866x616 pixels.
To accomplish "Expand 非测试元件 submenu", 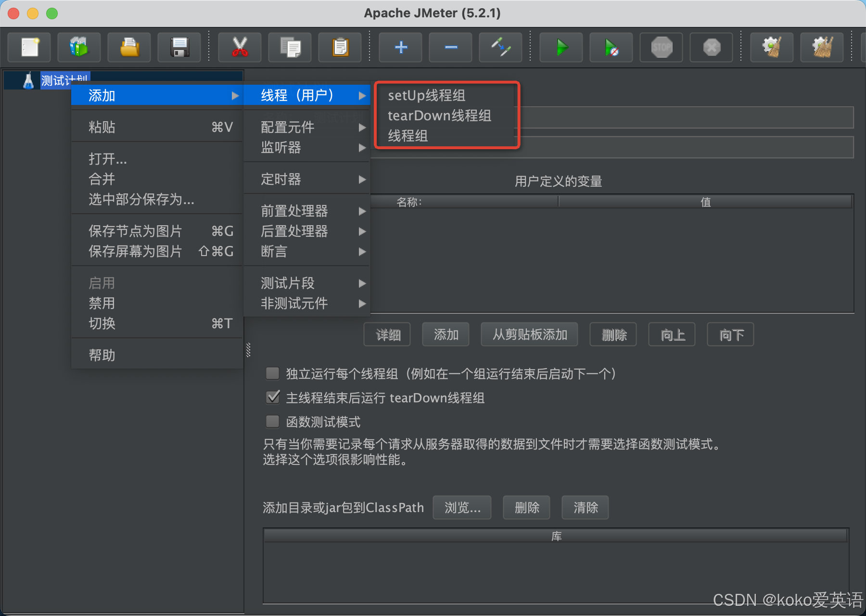I will point(307,303).
